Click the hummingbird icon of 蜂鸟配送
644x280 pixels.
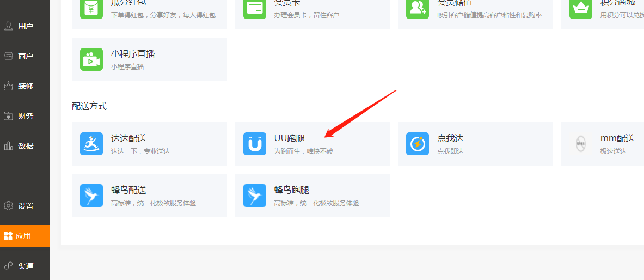(x=91, y=196)
